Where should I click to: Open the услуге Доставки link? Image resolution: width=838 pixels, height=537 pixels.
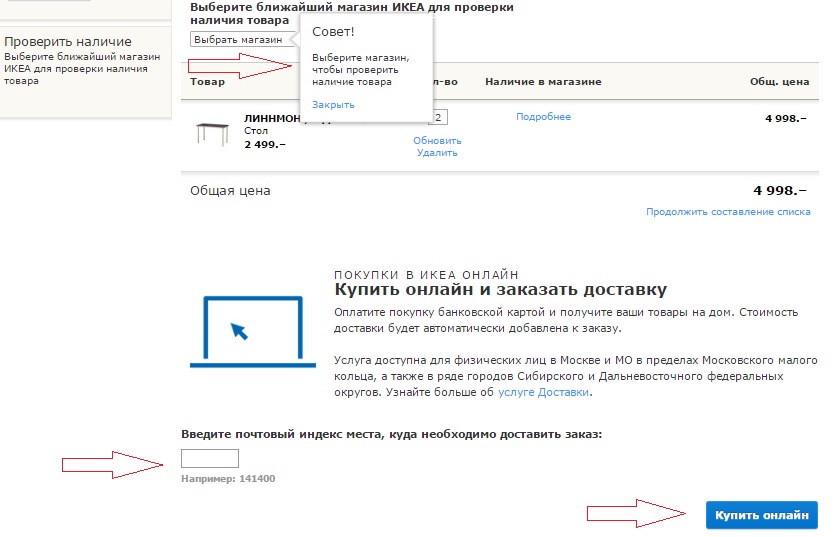pyautogui.click(x=544, y=392)
